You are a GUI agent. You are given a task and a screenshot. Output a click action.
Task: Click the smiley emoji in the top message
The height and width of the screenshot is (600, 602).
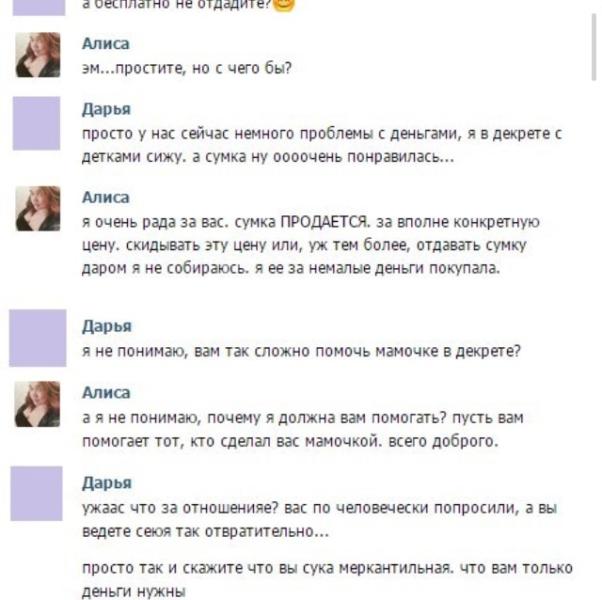coord(283,5)
